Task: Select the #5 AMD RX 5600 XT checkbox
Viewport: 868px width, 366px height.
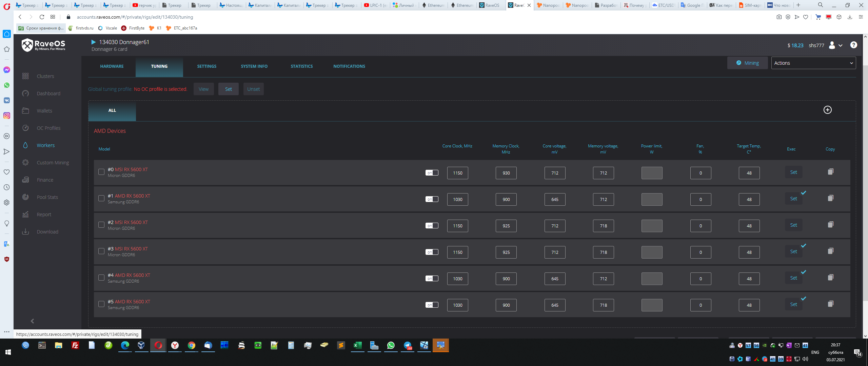Action: point(101,304)
